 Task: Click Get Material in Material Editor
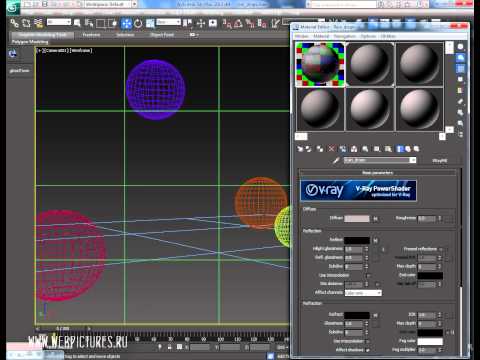(x=300, y=149)
